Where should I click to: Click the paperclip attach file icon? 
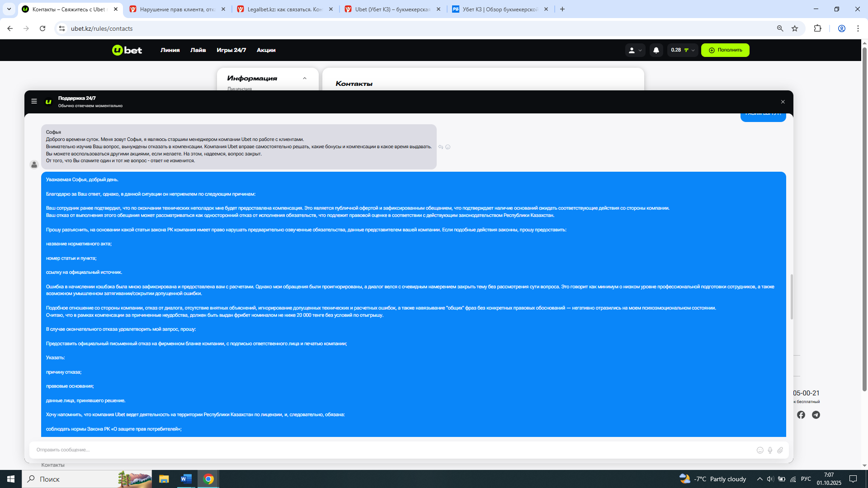(780, 450)
